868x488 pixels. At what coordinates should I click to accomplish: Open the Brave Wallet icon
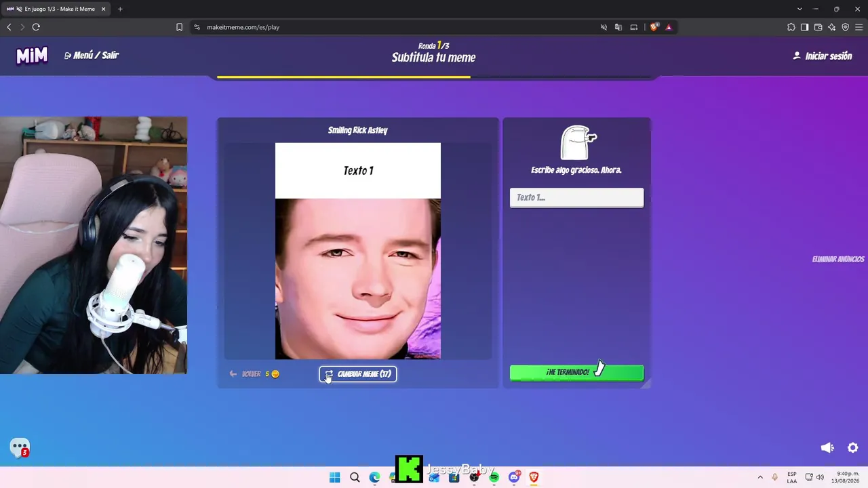(x=818, y=27)
